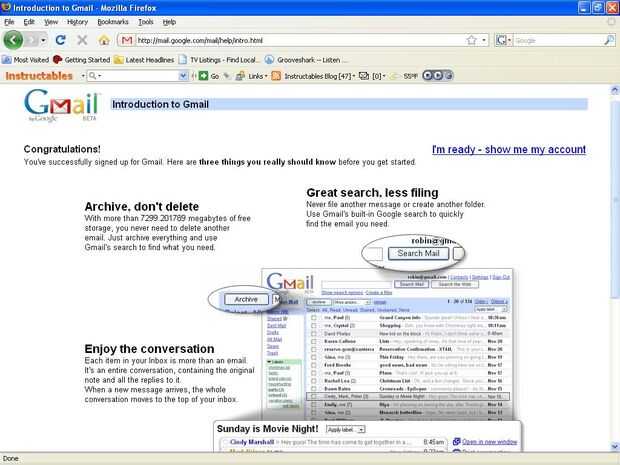Viewport: 620px width, 465px height.
Task: Click the Firefox icon in the title bar
Action: [x=6, y=7]
